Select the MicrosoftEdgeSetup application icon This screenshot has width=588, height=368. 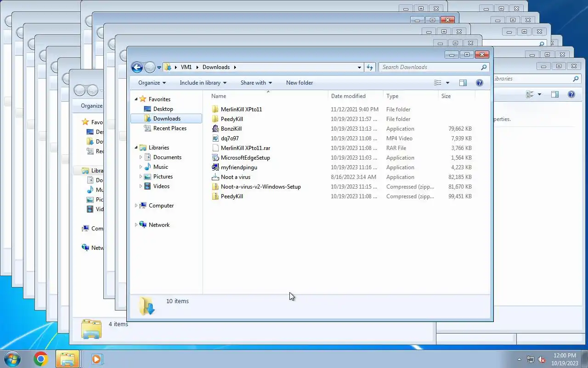click(x=215, y=158)
